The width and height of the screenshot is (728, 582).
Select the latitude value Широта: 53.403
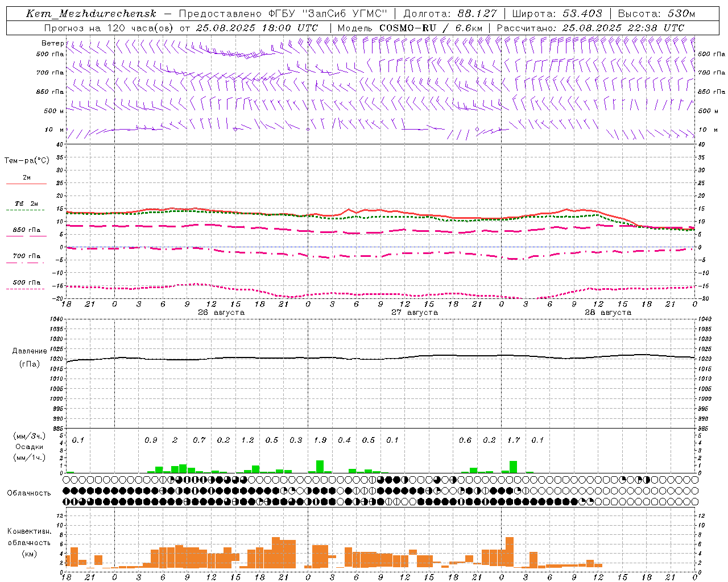point(557,14)
